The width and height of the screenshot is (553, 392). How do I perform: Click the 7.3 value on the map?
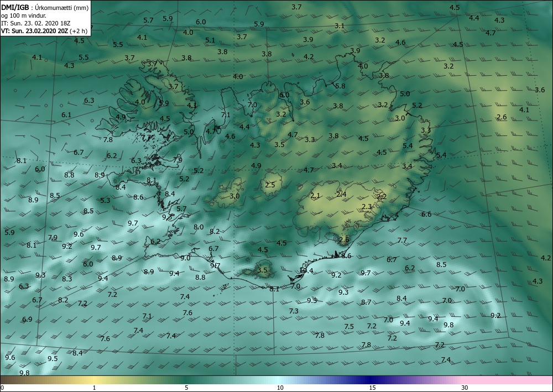coord(294,311)
